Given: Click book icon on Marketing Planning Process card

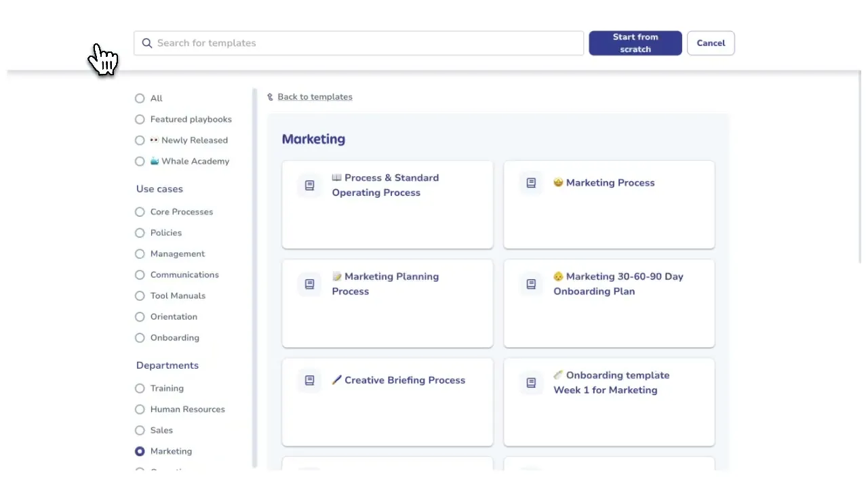Looking at the screenshot, I should tap(309, 284).
